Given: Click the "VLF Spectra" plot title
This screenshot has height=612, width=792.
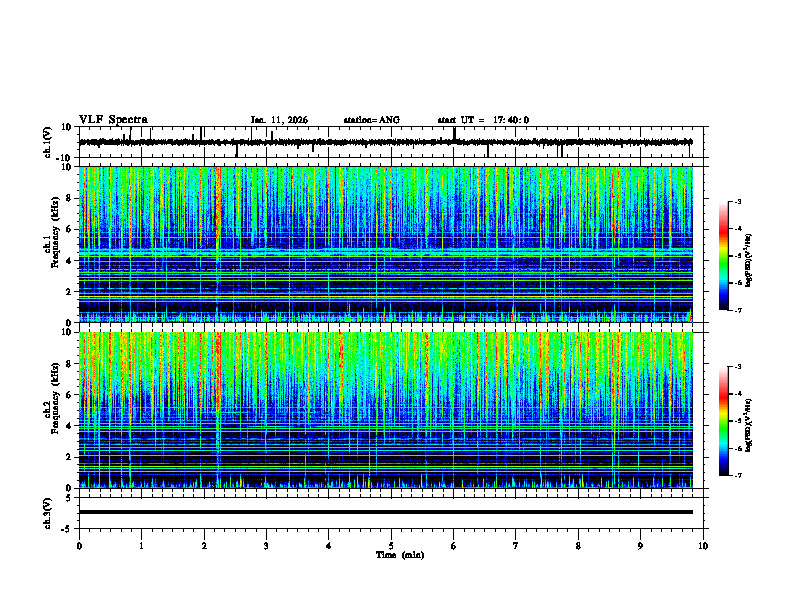Looking at the screenshot, I should pos(113,120).
